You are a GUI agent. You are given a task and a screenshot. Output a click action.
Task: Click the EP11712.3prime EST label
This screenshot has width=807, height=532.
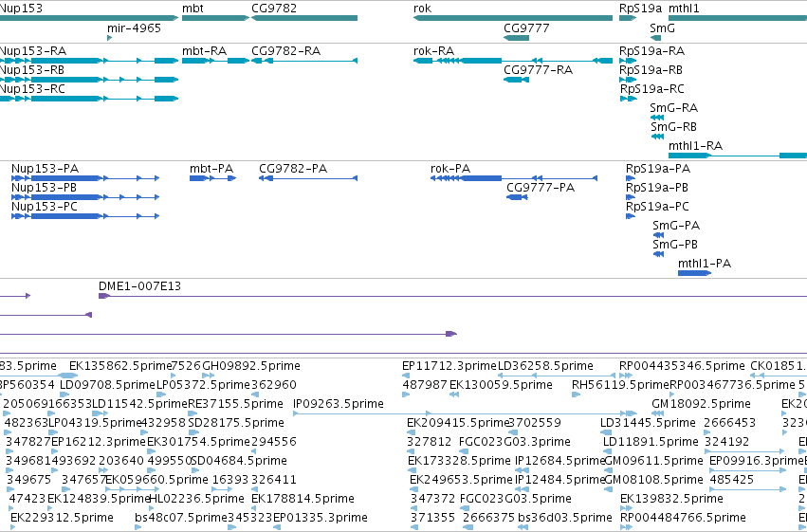449,366
